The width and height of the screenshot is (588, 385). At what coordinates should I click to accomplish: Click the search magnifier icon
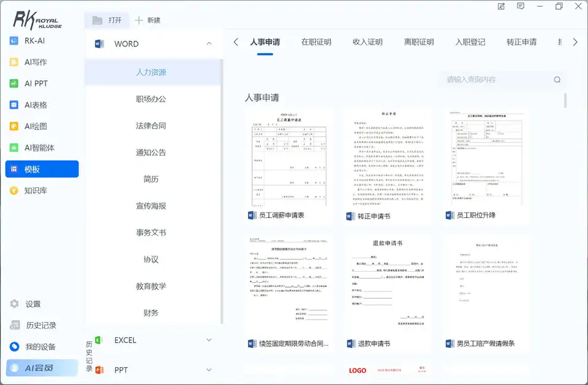point(557,80)
